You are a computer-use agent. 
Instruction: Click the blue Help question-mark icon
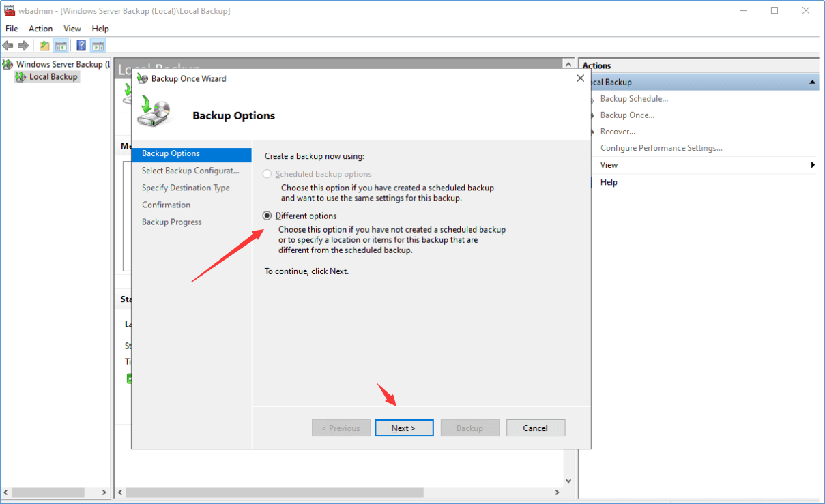[81, 46]
